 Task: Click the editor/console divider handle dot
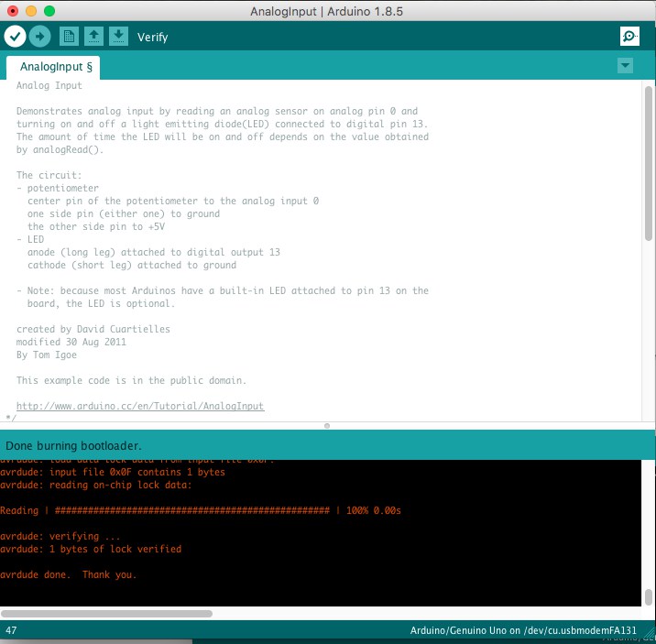click(x=327, y=426)
